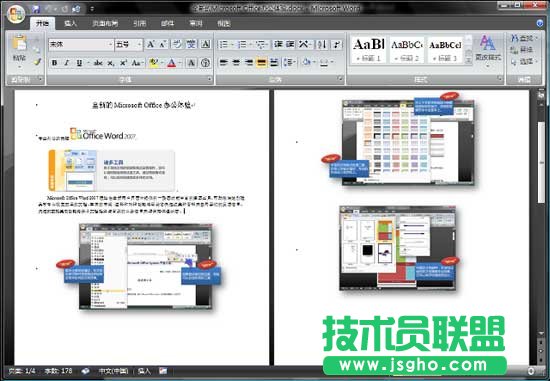The image size is (550, 381).
Task: Toggle the highlighted Justify alignment button
Action: pos(261,63)
